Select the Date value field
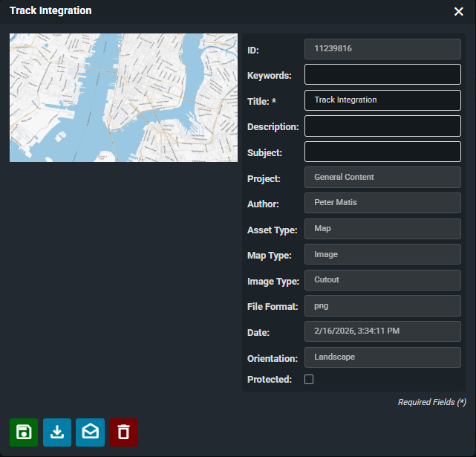The height and width of the screenshot is (457, 476). (x=382, y=331)
